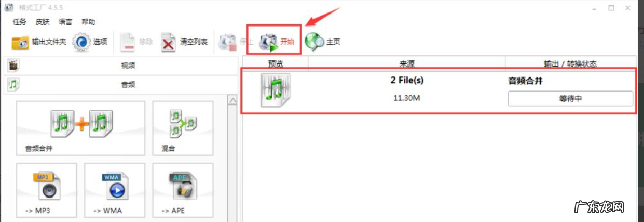Image resolution: width=644 pixels, height=222 pixels.
Task: Collapse the Audio (音频) category section
Action: [x=121, y=84]
